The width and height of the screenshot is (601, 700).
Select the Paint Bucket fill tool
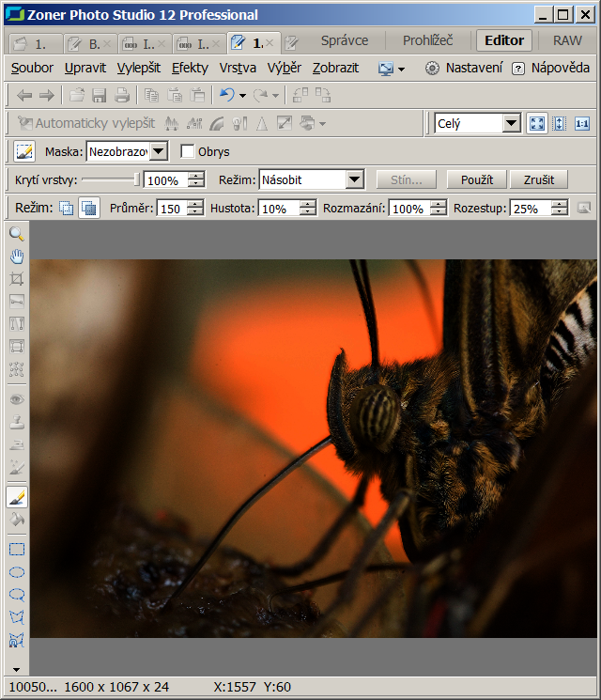[x=16, y=520]
